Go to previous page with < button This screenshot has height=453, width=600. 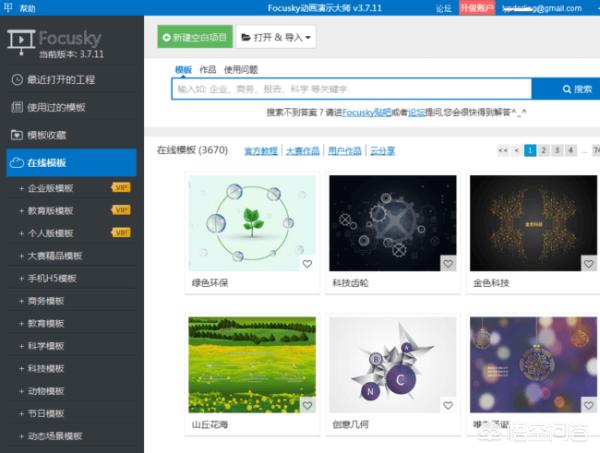(x=517, y=150)
